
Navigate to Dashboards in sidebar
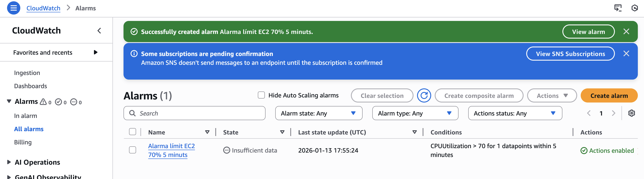[30, 86]
